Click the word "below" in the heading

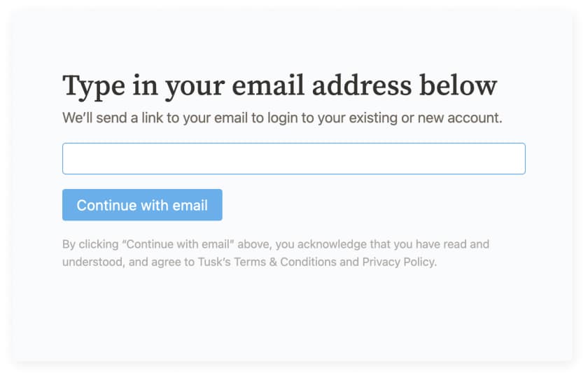coord(458,85)
